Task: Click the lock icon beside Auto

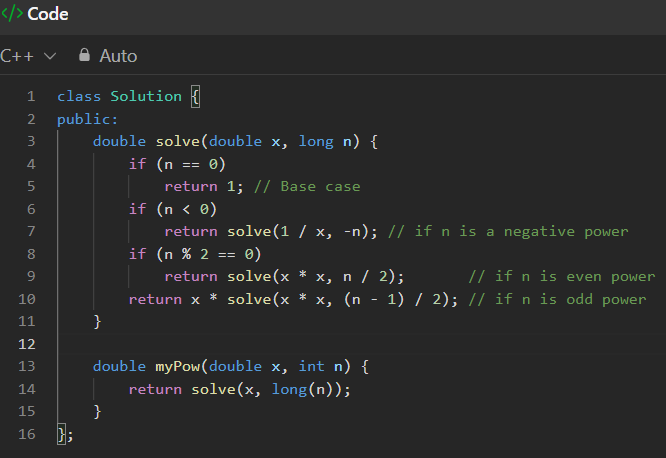Action: coord(84,55)
